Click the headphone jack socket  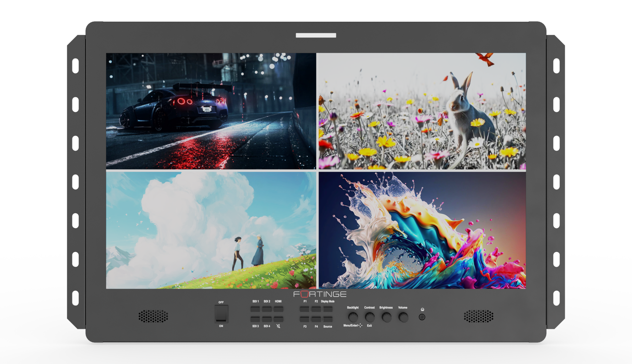click(x=422, y=317)
